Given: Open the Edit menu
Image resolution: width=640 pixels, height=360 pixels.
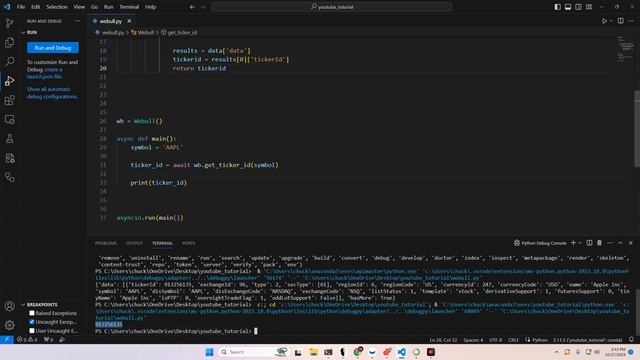Looking at the screenshot, I should (x=36, y=7).
